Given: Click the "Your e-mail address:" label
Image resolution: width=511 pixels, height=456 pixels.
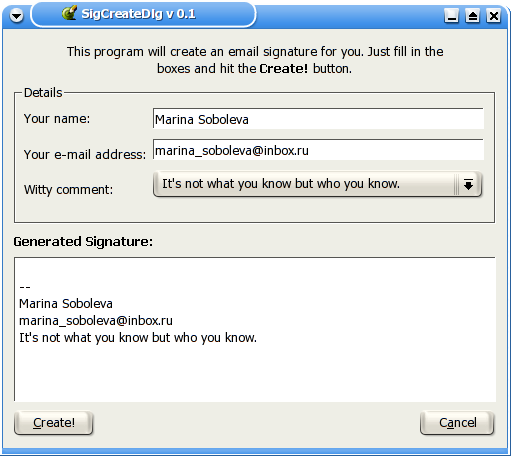Looking at the screenshot, I should coord(85,154).
